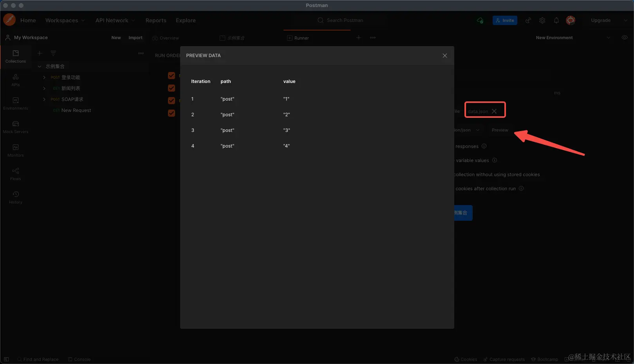Open the History sidebar panel

click(16, 197)
